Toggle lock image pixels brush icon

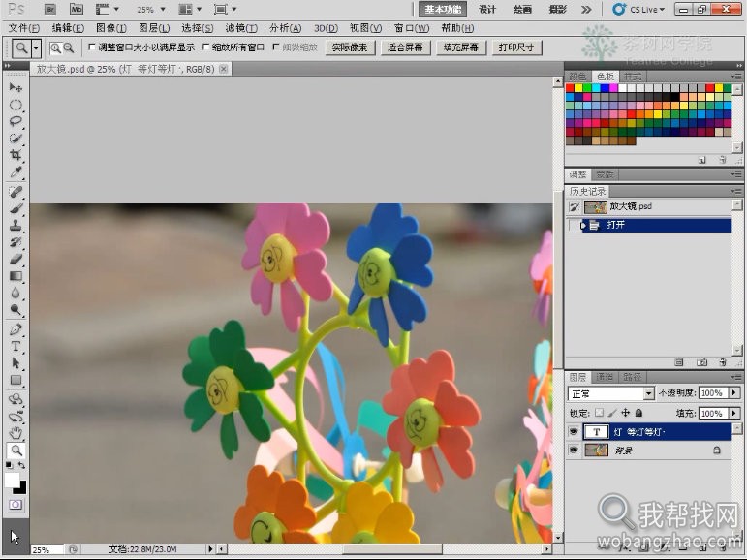[612, 413]
